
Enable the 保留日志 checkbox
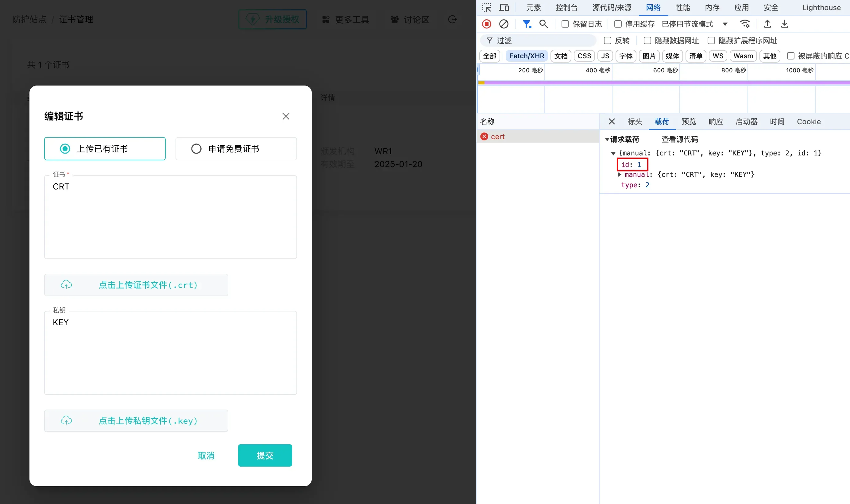click(x=565, y=24)
